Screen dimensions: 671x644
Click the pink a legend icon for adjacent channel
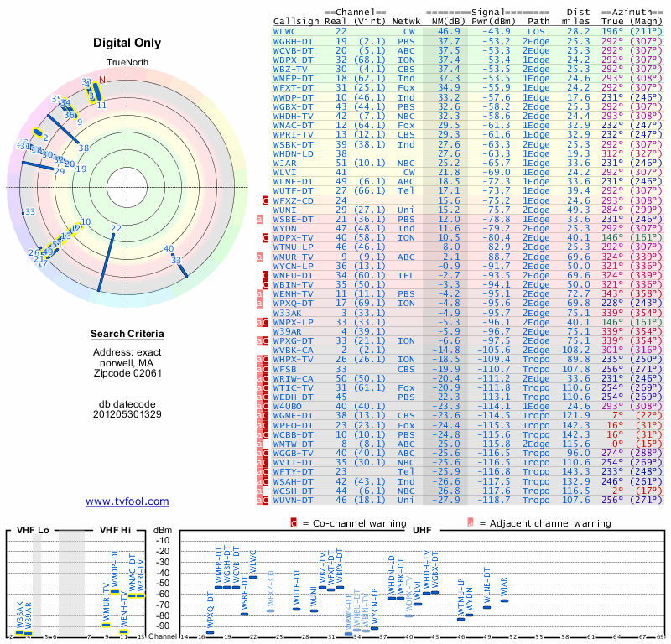471,523
